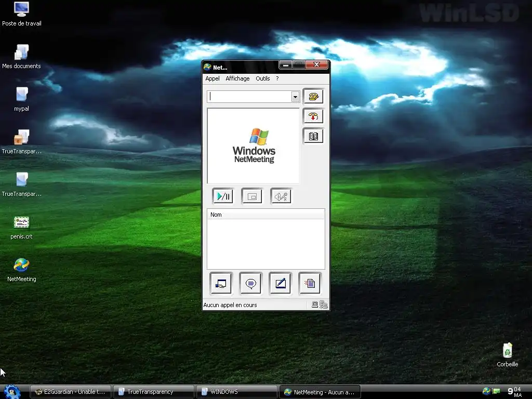
Task: Click status bar computer connection icon
Action: [315, 304]
